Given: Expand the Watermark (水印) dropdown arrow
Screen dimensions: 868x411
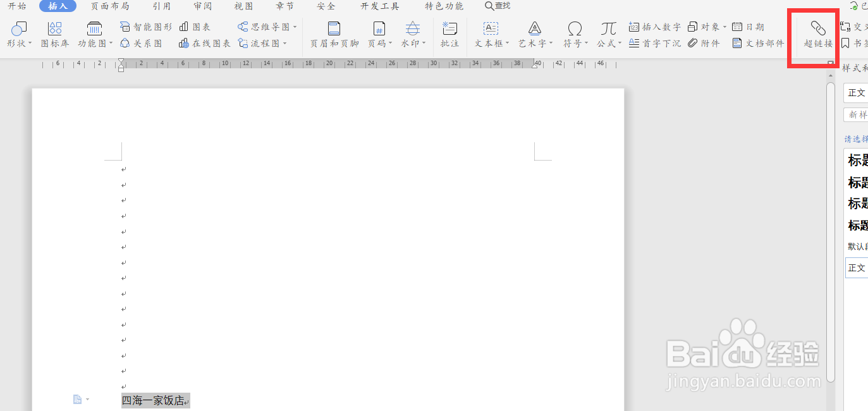Looking at the screenshot, I should click(x=424, y=44).
